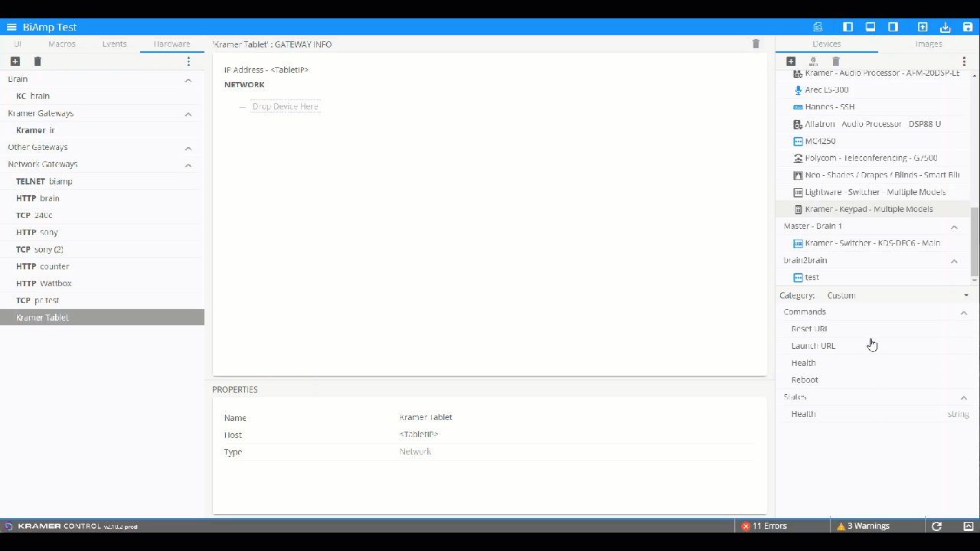
Task: Edit the Host property value TabletIP
Action: (419, 435)
